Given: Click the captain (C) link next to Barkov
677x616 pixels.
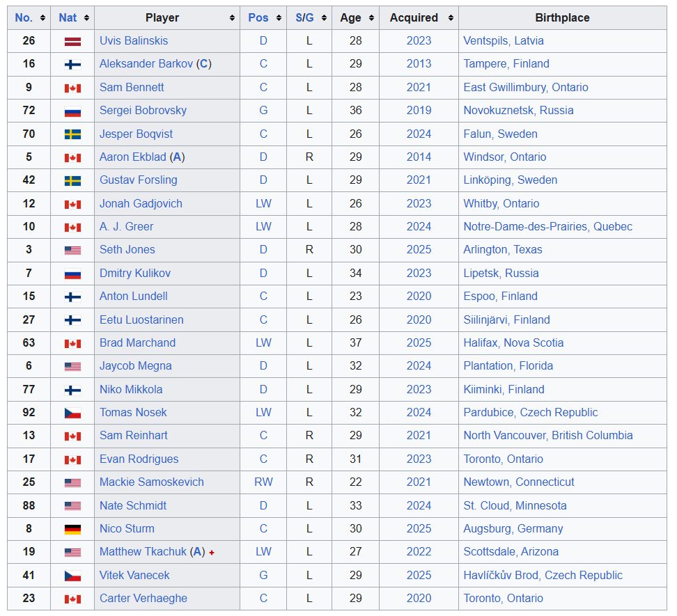Looking at the screenshot, I should (204, 64).
